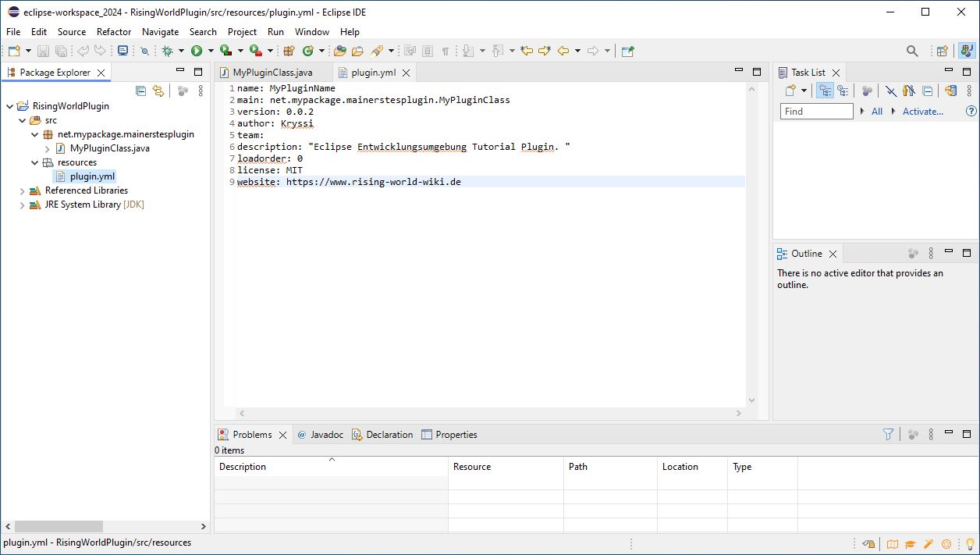The image size is (980, 555).
Task: Open dropdown arrow beside New Java Class
Action: click(x=321, y=51)
